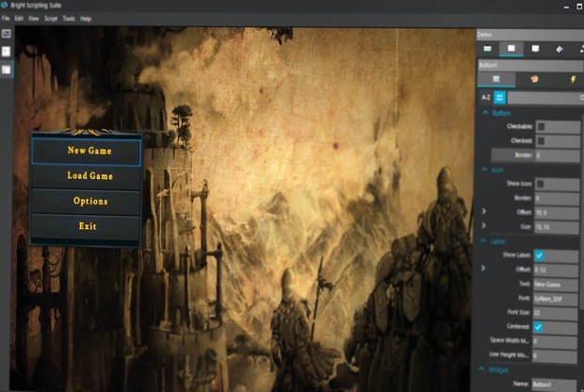This screenshot has height=392, width=584.
Task: Select the top gray framed sidebar icon
Action: (7, 34)
